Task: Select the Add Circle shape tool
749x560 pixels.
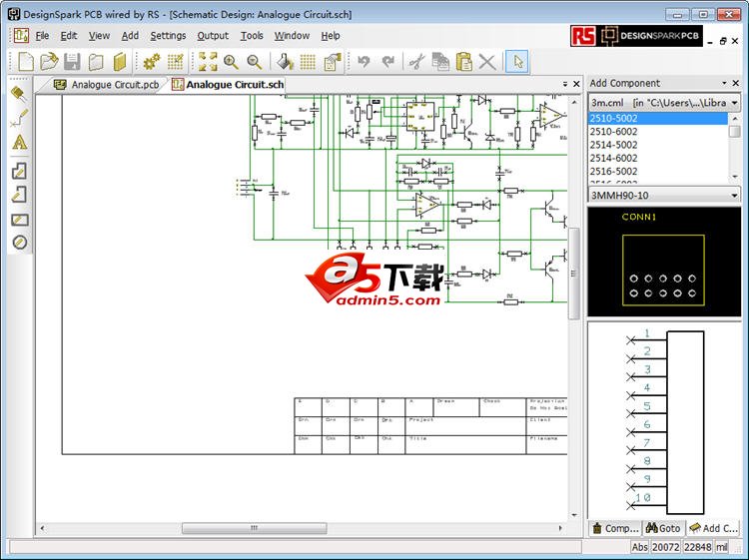Action: 19,243
